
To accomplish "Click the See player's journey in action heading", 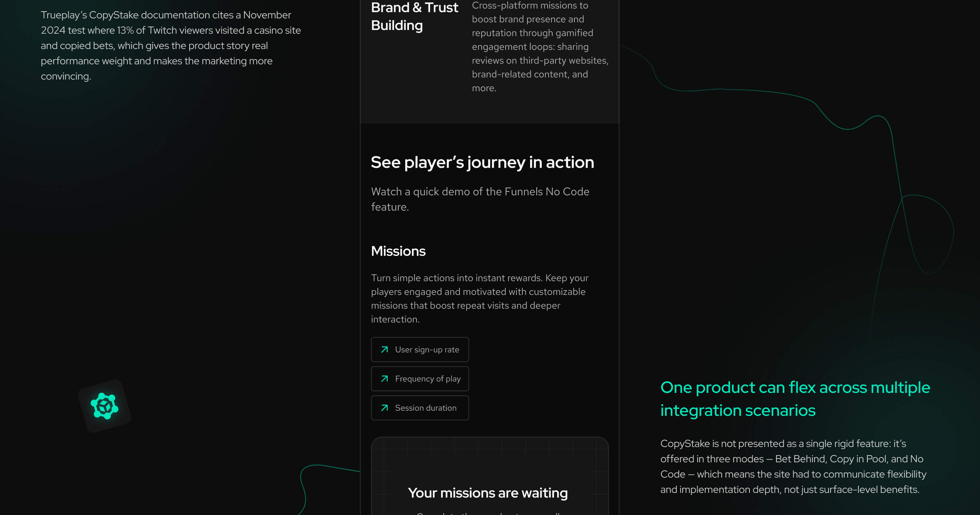I will pyautogui.click(x=483, y=162).
